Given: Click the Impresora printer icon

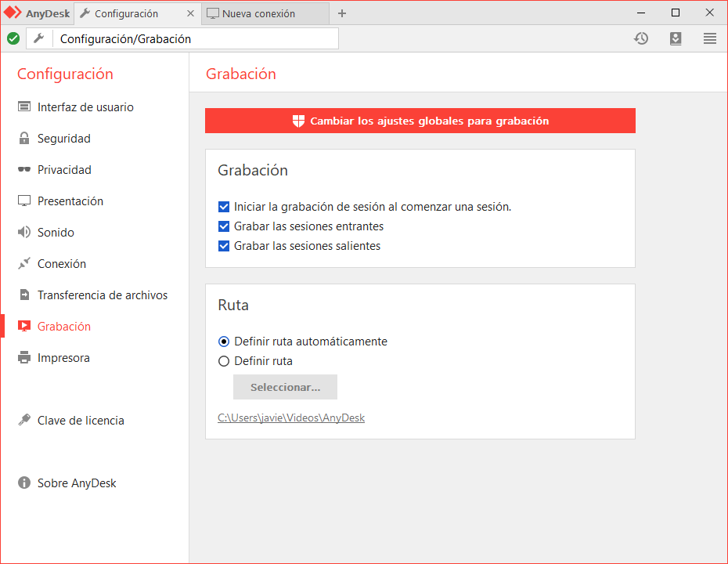Looking at the screenshot, I should pos(24,357).
